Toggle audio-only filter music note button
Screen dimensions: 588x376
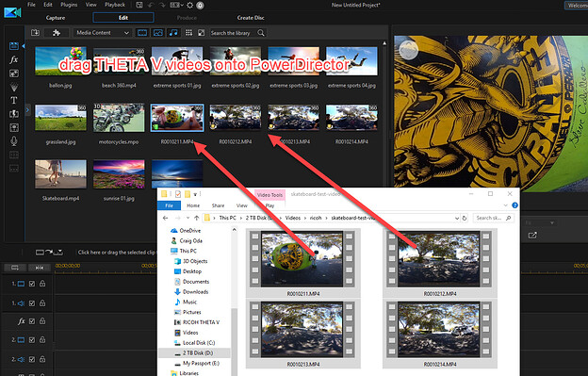(x=173, y=33)
